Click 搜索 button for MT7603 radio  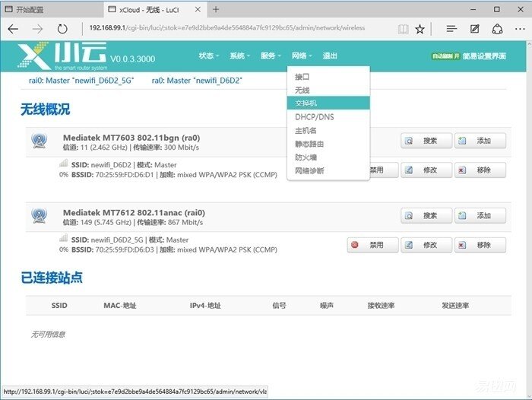426,141
